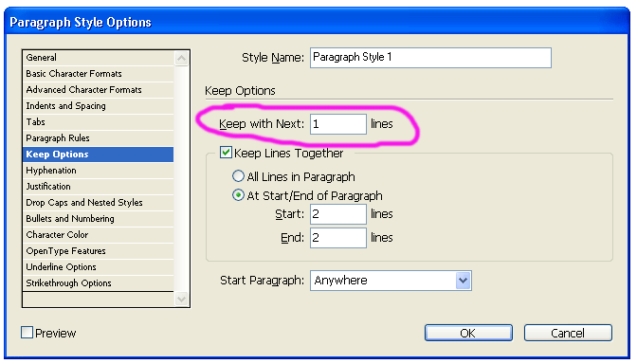Select Strikethrough Options category
The width and height of the screenshot is (637, 364).
tap(99, 283)
